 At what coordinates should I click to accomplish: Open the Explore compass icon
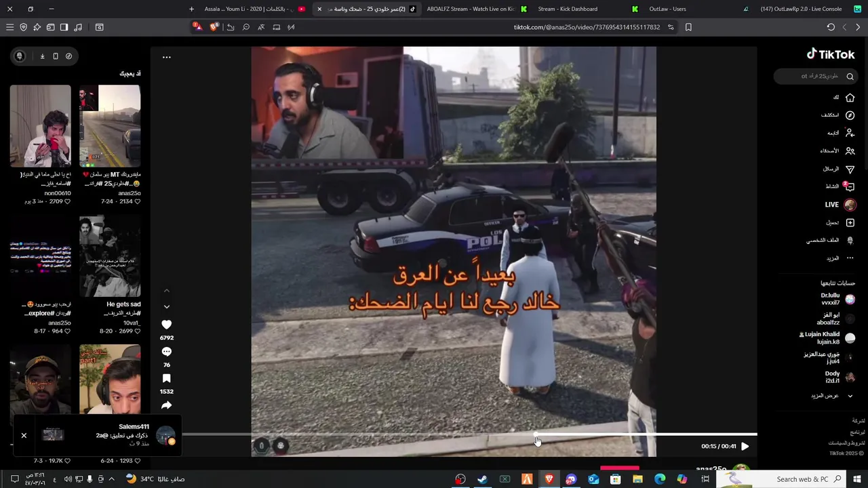(850, 115)
